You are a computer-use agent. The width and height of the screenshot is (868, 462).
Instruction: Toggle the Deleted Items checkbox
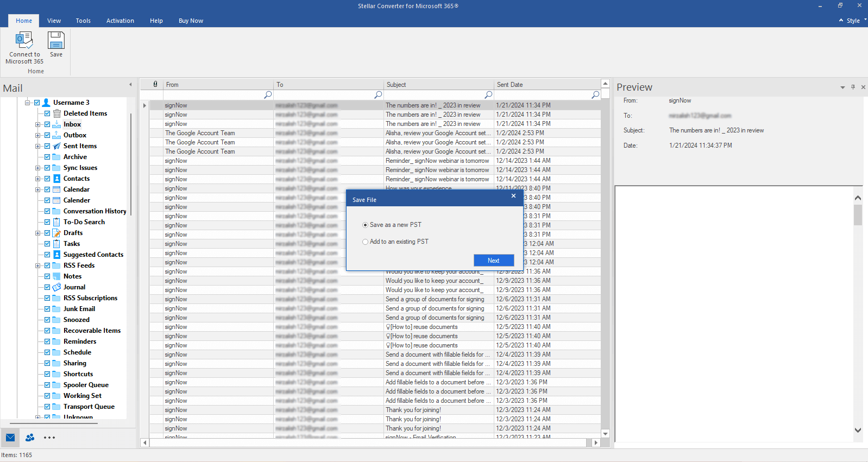[47, 113]
